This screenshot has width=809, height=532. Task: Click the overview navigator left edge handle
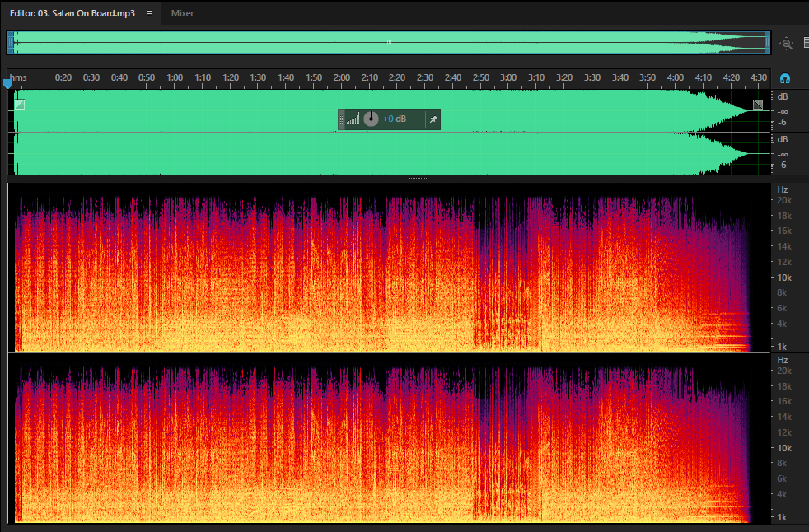click(11, 43)
